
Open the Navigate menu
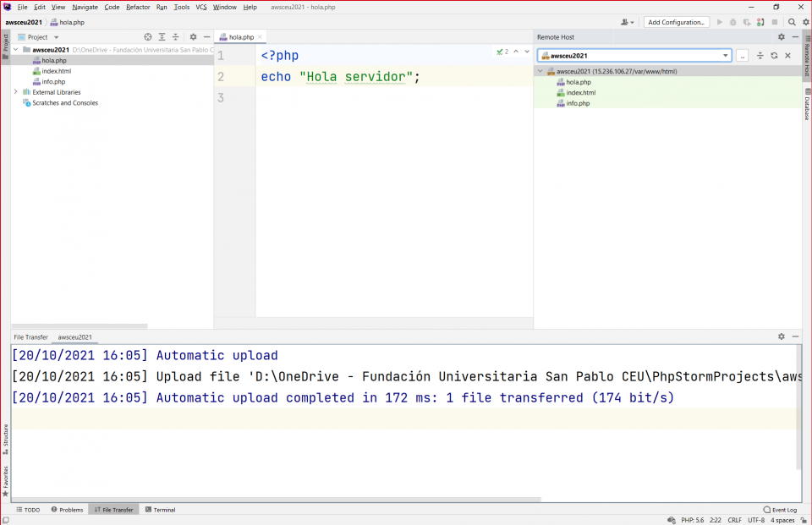click(x=85, y=8)
